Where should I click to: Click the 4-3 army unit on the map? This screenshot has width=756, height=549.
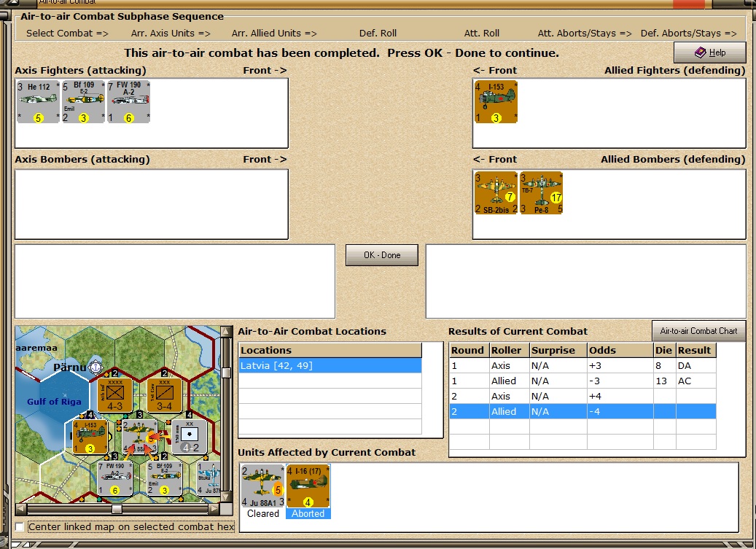coord(114,395)
